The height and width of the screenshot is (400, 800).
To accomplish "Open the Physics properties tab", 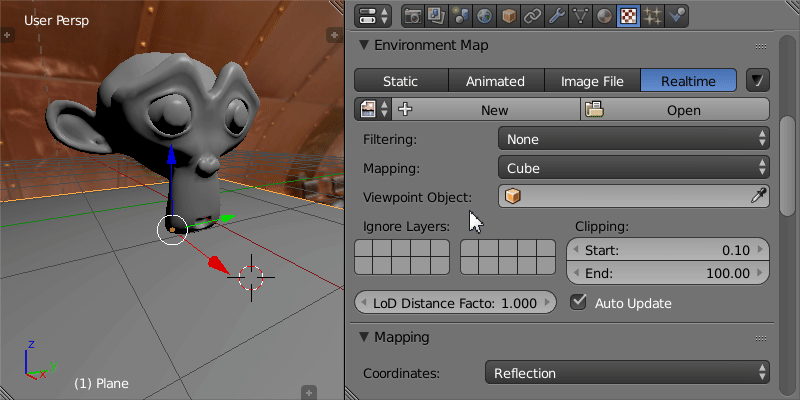I will pyautogui.click(x=677, y=16).
